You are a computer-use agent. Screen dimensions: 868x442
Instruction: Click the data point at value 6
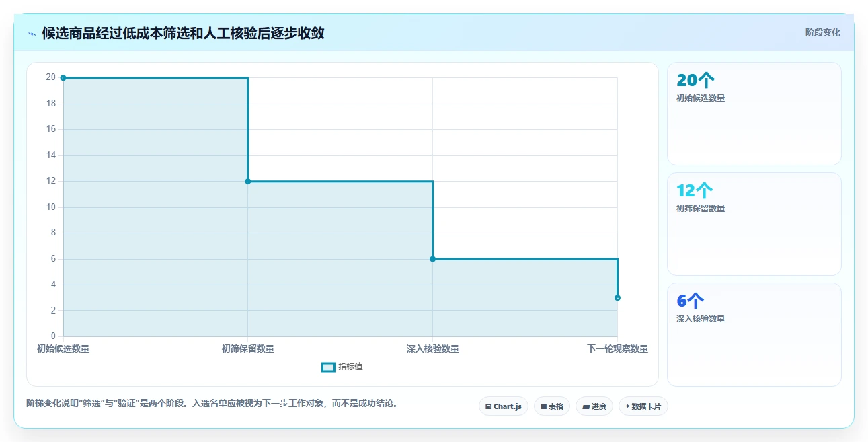pyautogui.click(x=432, y=259)
